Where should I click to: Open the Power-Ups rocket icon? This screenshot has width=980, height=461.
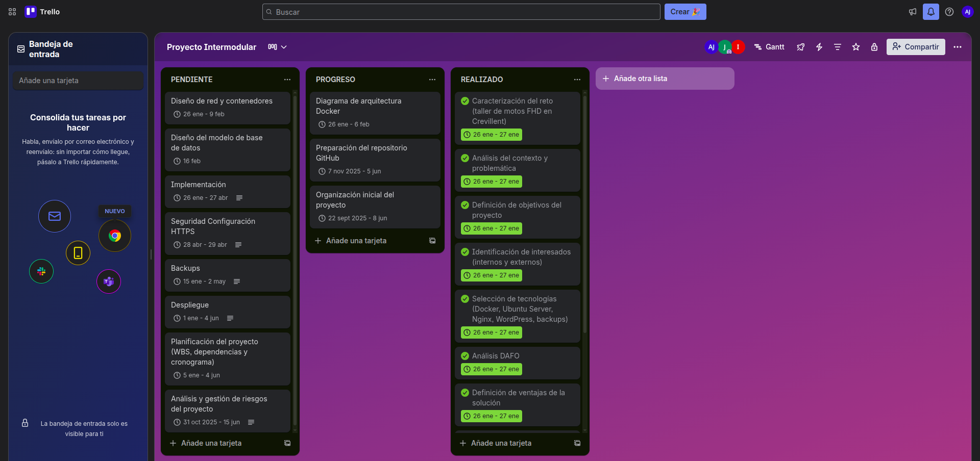[800, 47]
